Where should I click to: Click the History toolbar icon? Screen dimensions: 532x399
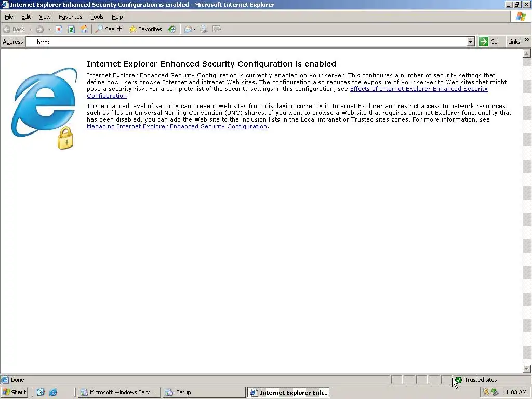(172, 29)
